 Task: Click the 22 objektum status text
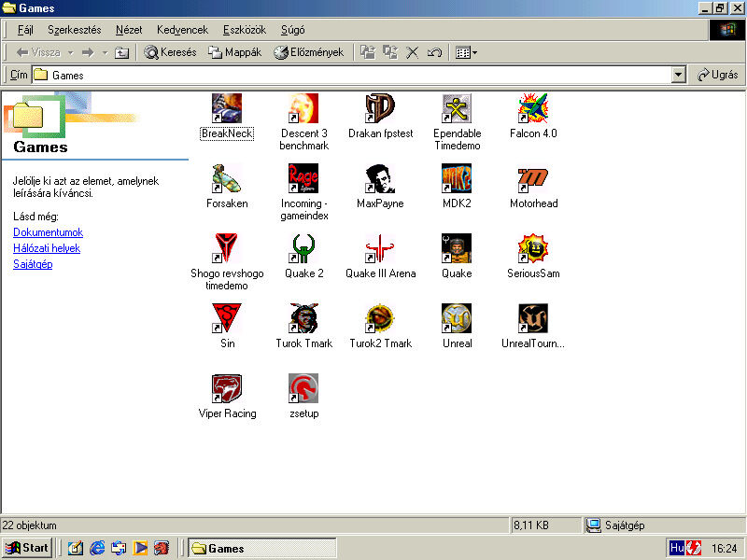[x=30, y=525]
